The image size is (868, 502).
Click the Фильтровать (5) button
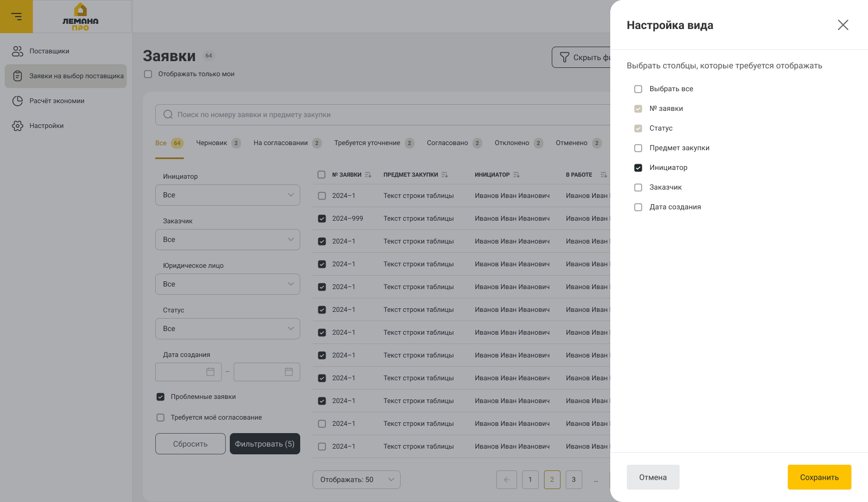point(265,444)
